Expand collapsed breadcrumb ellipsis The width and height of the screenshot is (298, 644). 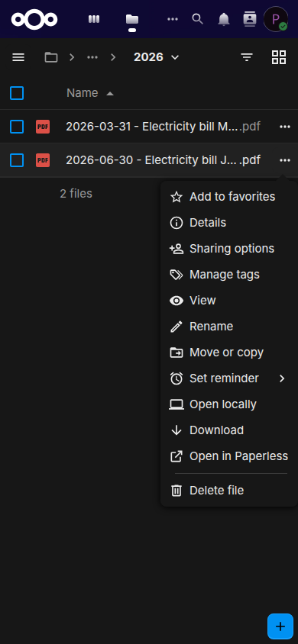(x=92, y=57)
